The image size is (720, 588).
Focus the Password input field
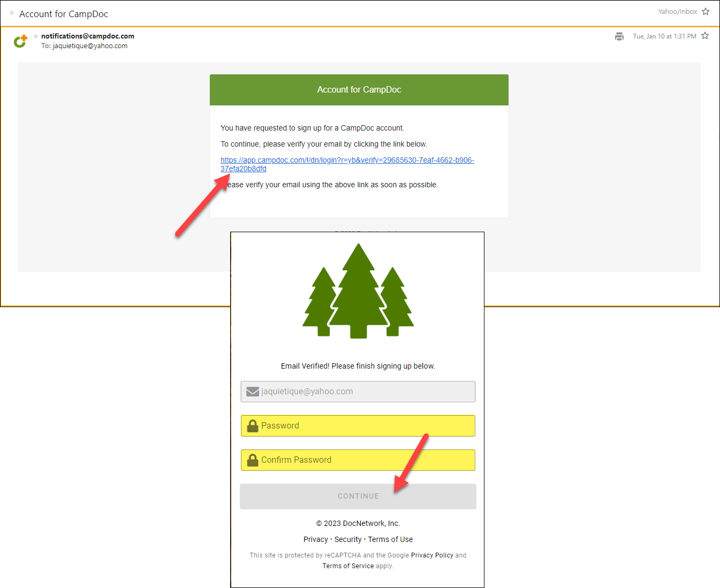364,426
